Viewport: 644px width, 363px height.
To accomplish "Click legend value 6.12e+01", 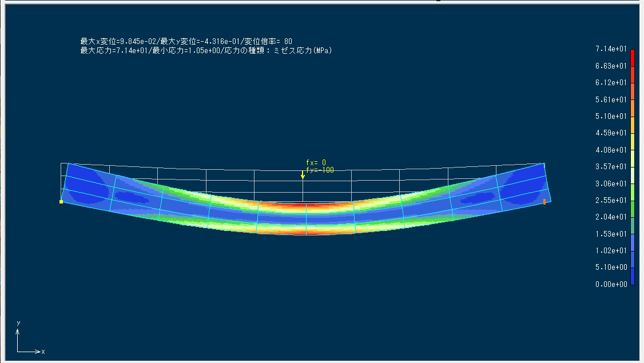I will [x=611, y=82].
